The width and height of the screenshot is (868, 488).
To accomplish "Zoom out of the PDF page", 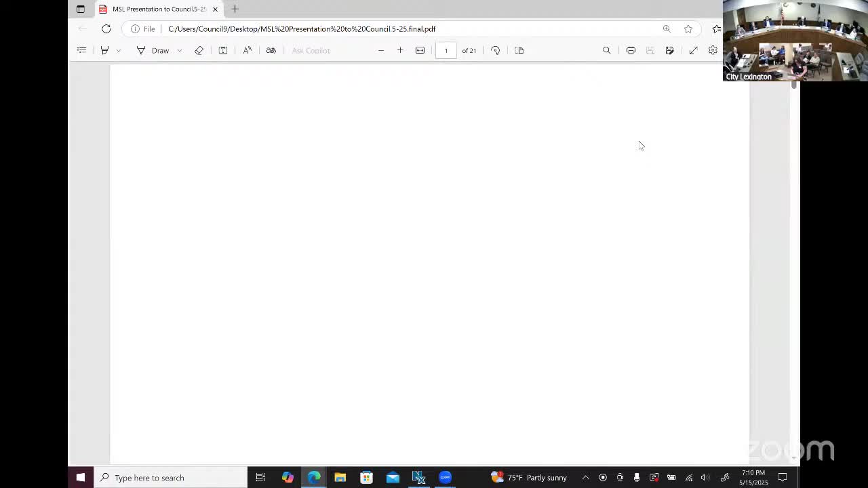I will (381, 50).
